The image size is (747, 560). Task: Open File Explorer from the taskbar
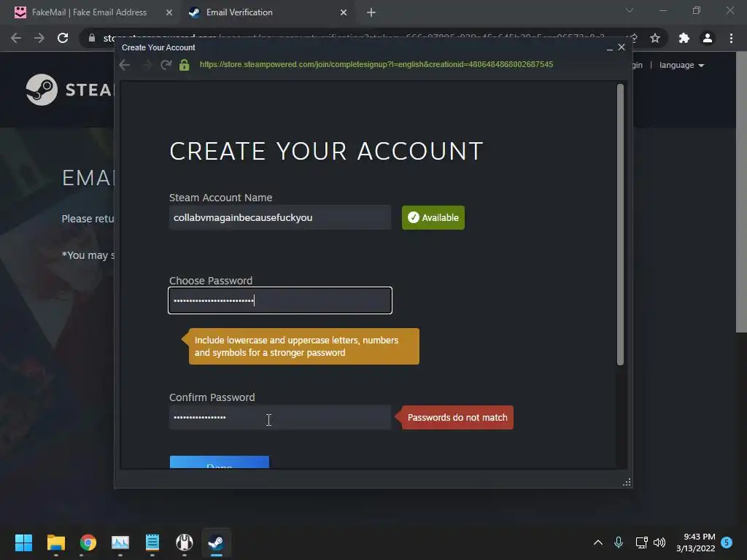(x=55, y=542)
